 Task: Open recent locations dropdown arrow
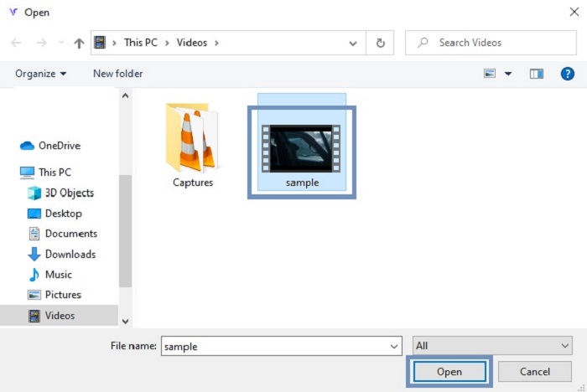coord(61,43)
